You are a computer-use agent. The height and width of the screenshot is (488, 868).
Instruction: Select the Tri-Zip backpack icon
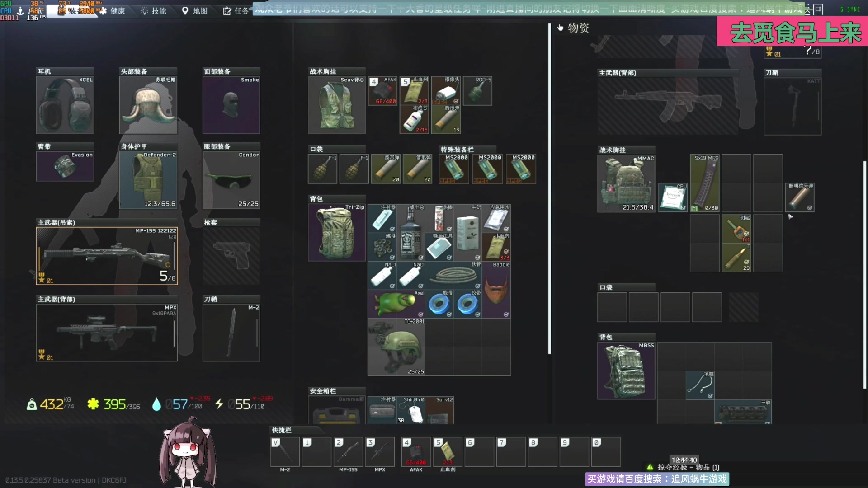point(336,232)
